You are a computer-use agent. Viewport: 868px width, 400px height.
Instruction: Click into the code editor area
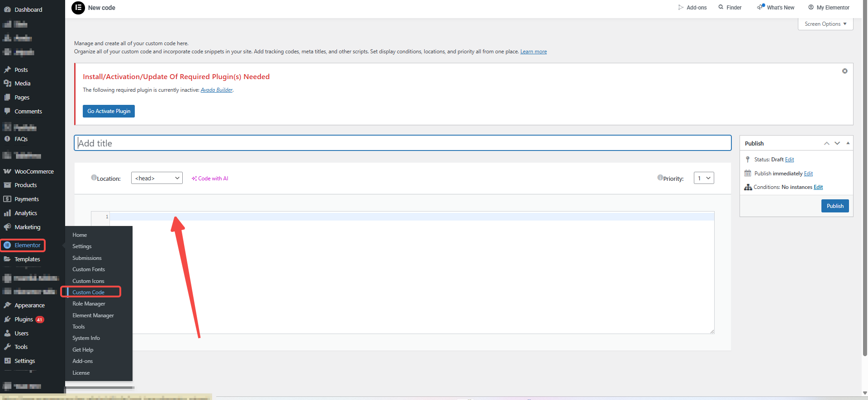[412, 273]
